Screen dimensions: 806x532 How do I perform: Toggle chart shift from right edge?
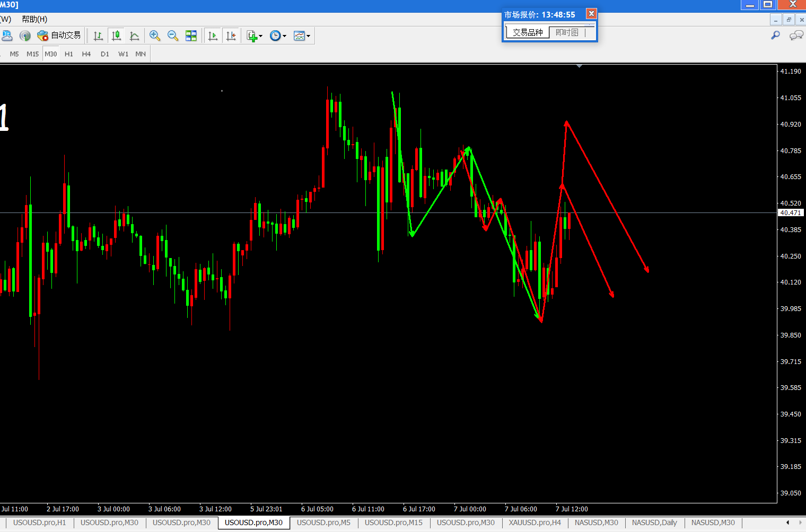click(x=231, y=36)
